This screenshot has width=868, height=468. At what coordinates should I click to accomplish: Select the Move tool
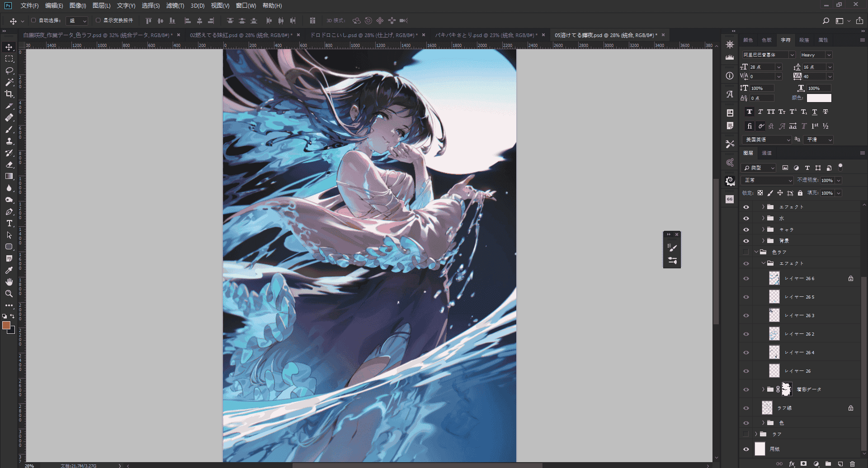(x=9, y=47)
